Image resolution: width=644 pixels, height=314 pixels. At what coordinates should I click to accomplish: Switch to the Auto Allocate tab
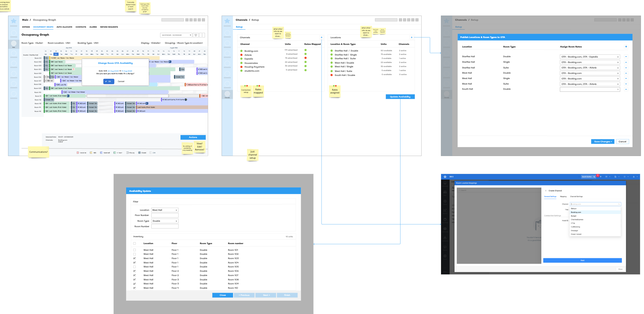tap(64, 27)
